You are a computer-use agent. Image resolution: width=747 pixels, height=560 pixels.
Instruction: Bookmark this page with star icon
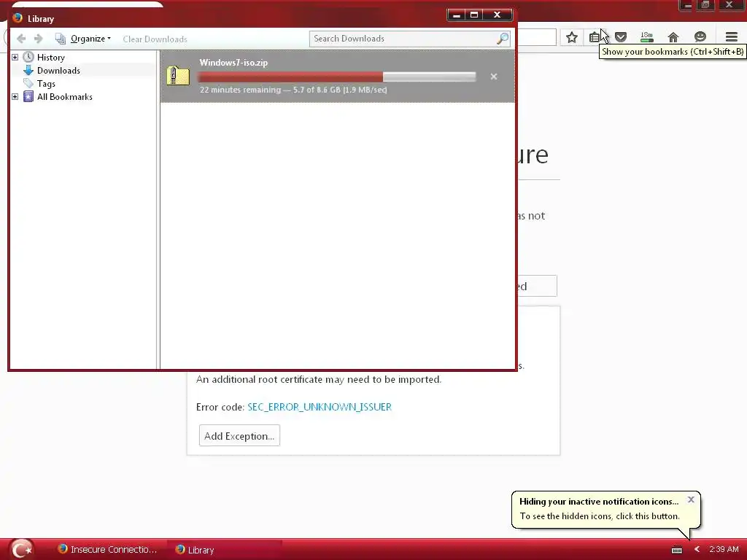[572, 37]
